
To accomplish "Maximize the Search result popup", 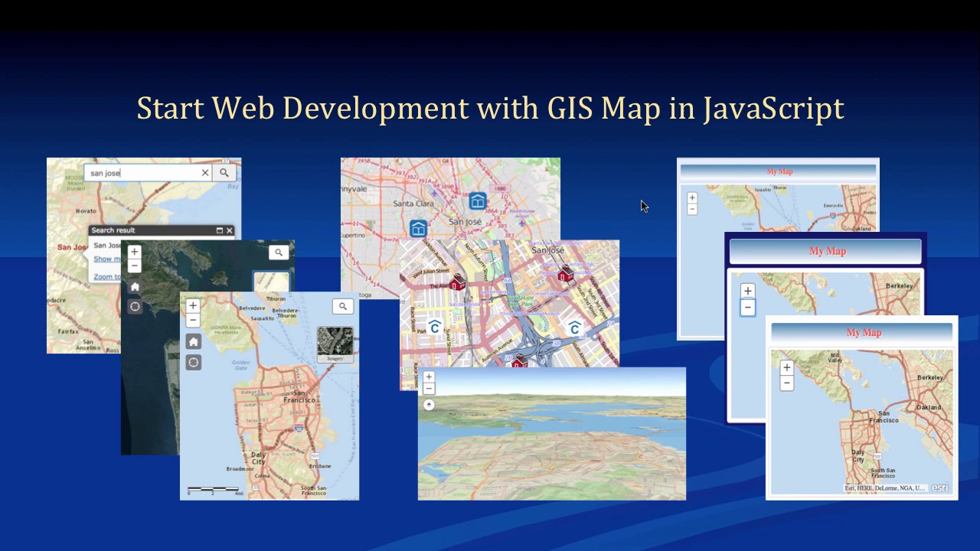I will [x=219, y=230].
